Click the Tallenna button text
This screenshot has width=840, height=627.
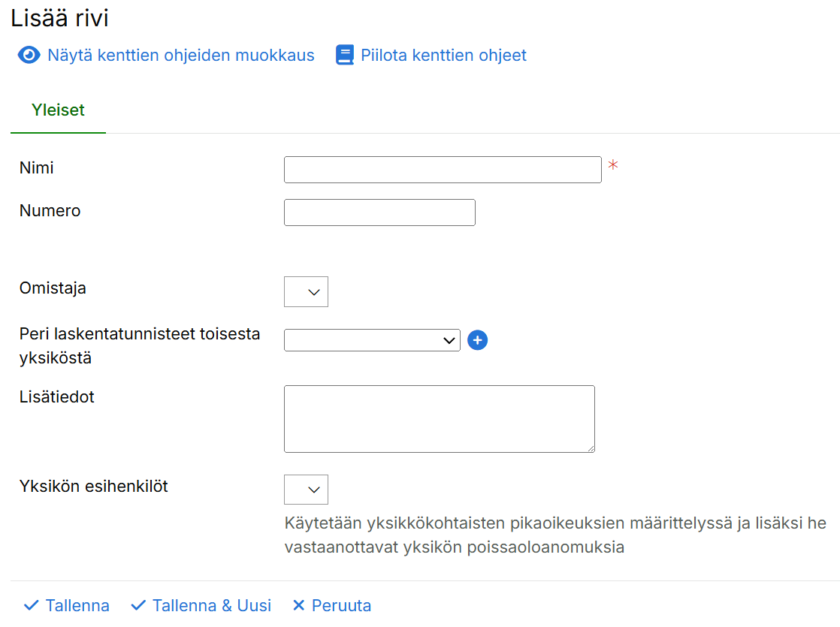click(77, 605)
